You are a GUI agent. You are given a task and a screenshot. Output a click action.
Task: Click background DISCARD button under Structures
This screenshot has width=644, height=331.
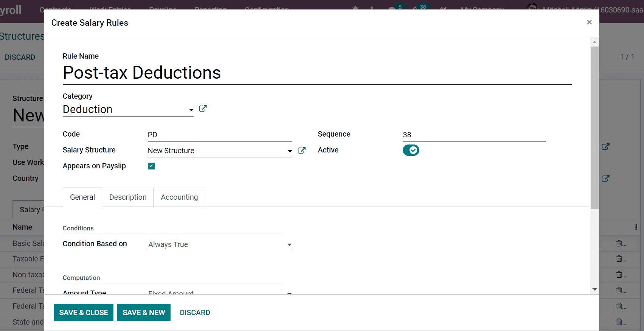click(20, 57)
